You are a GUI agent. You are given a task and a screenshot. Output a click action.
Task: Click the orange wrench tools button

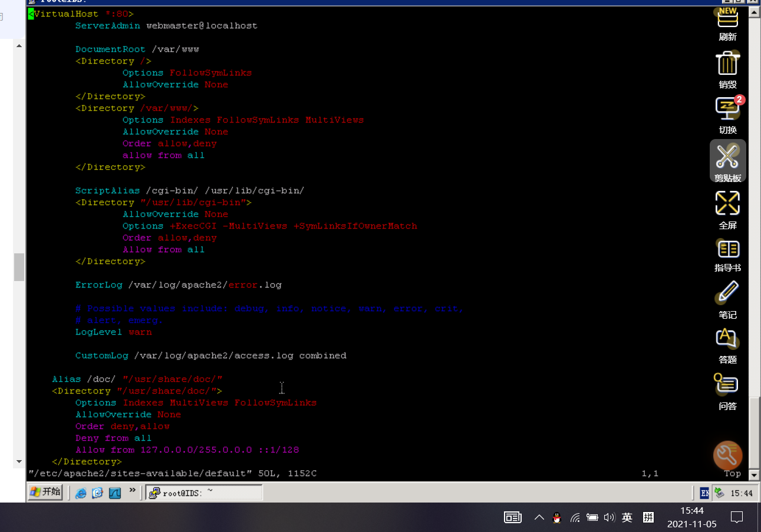point(727,455)
